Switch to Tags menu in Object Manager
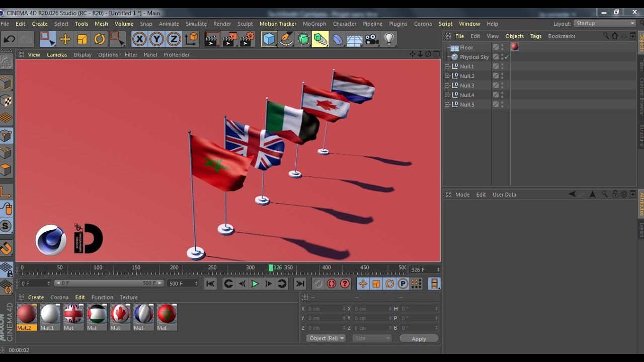Screen dimensions: 644x362 536,36
